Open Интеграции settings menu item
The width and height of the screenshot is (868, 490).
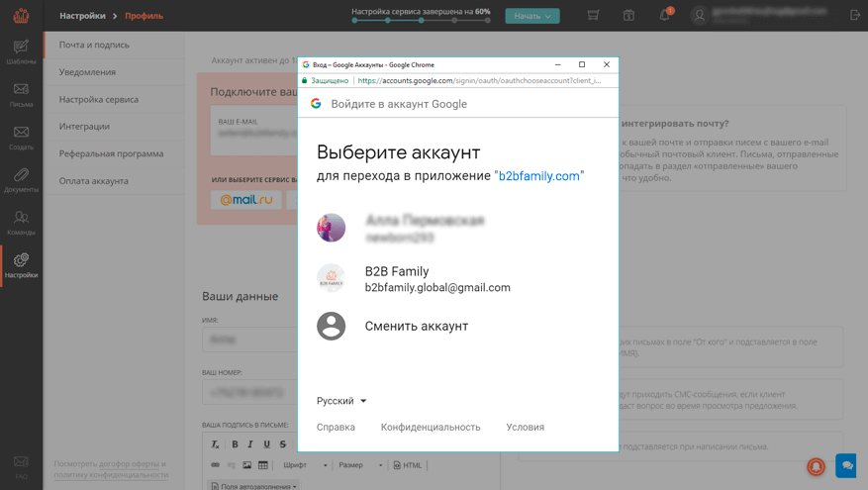coord(114,127)
